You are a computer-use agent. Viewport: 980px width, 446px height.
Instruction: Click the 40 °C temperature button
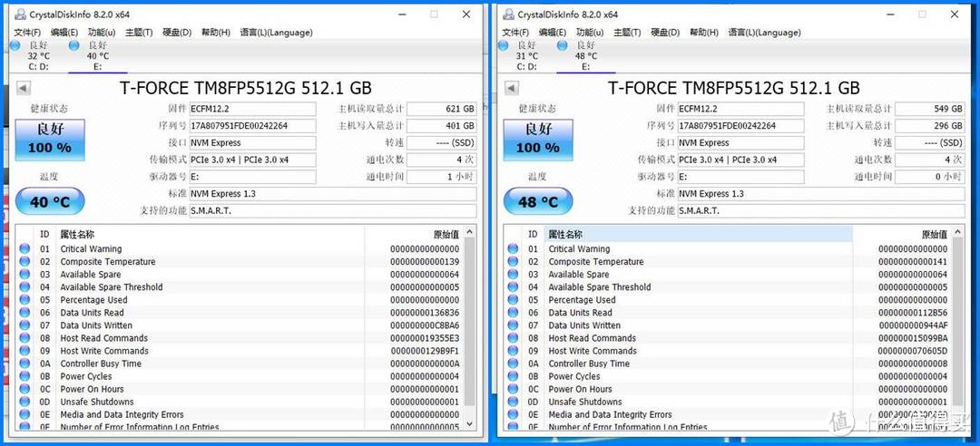click(49, 202)
